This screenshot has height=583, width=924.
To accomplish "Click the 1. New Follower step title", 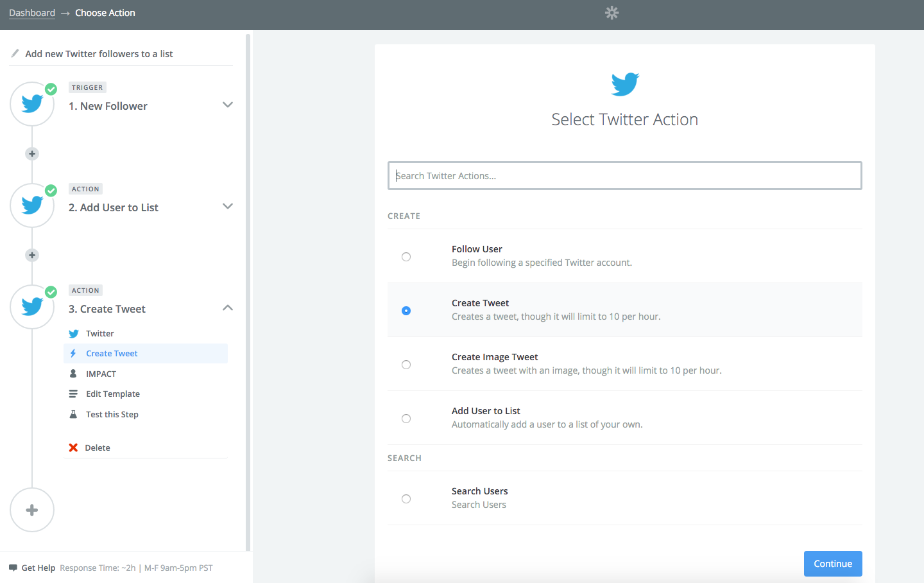I will click(108, 106).
